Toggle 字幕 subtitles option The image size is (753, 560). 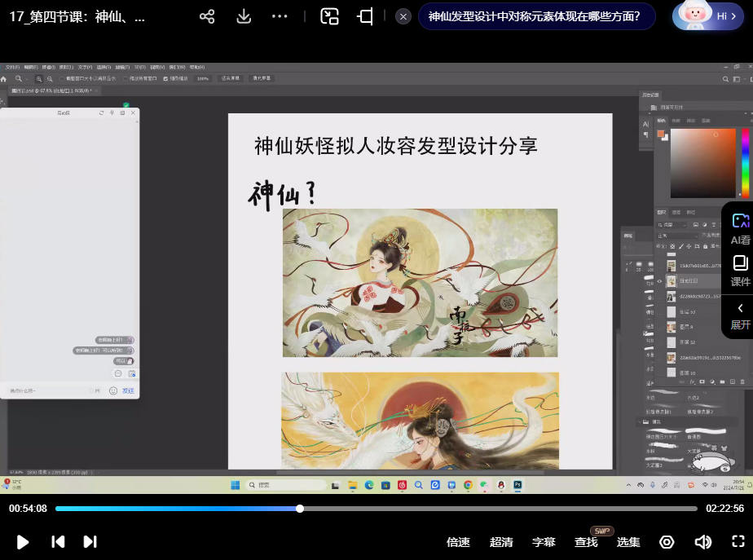pos(544,542)
